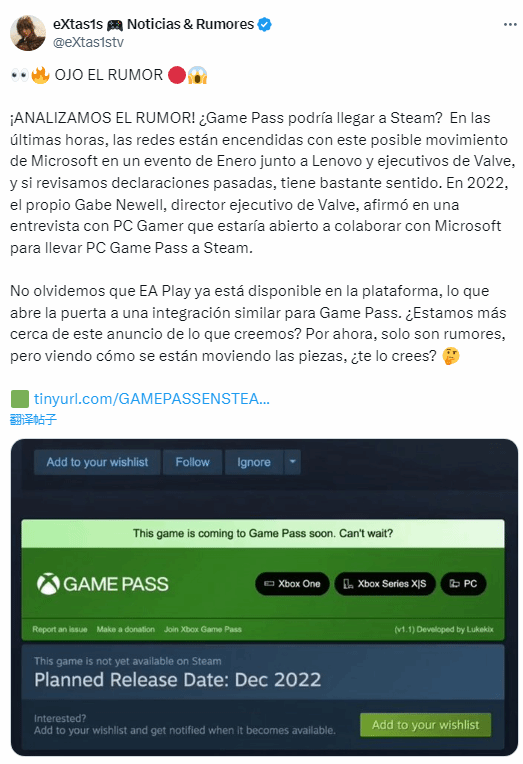Click the Make a donation link
The width and height of the screenshot is (523, 764).
point(125,630)
